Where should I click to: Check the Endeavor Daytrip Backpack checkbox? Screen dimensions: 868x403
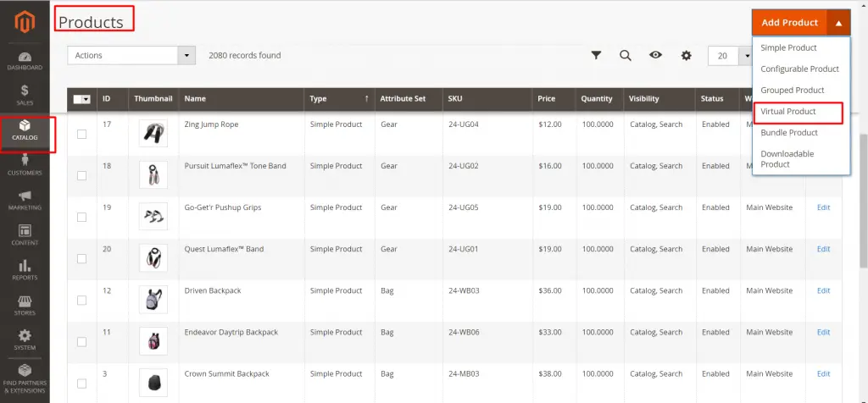pos(82,342)
